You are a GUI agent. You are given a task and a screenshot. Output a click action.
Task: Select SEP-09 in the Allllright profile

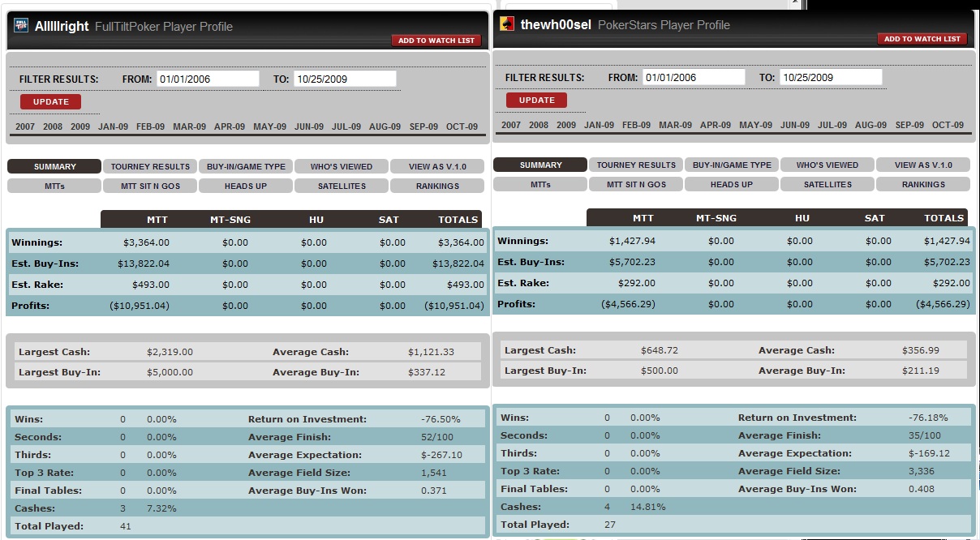tap(423, 126)
